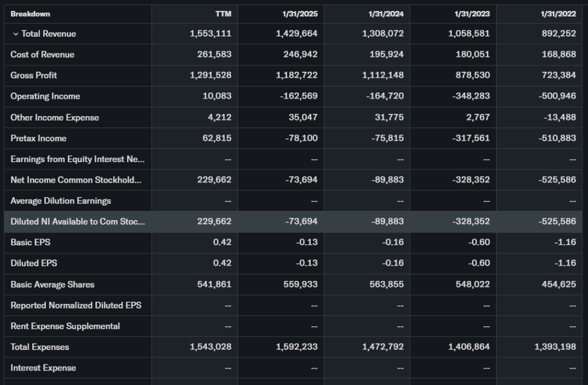Click the Diluted EPS row label
This screenshot has height=385, width=588.
click(x=33, y=263)
